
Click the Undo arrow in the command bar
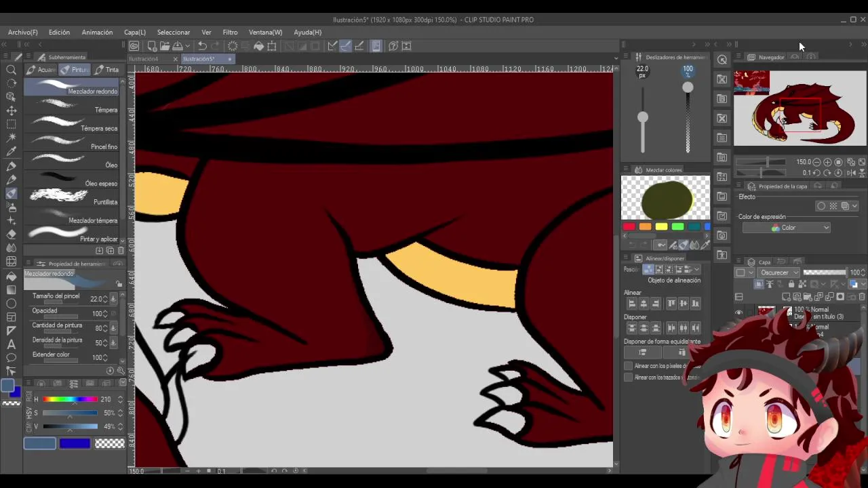(202, 46)
